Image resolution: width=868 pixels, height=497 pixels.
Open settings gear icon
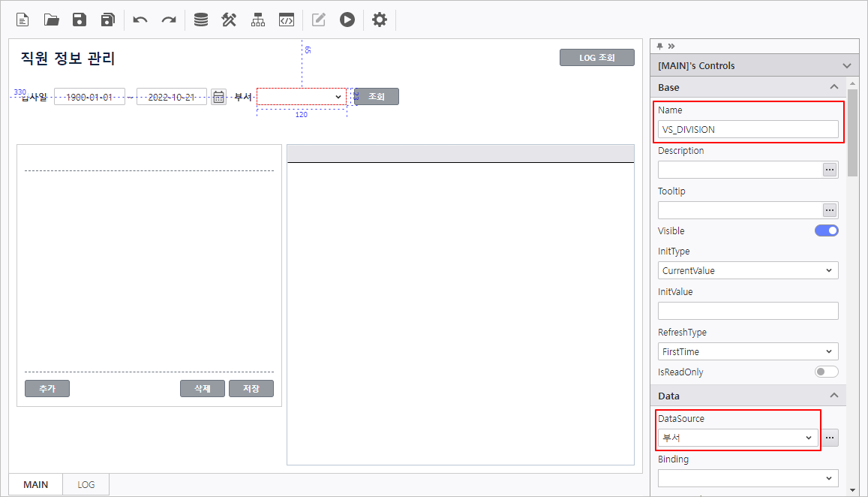[380, 20]
